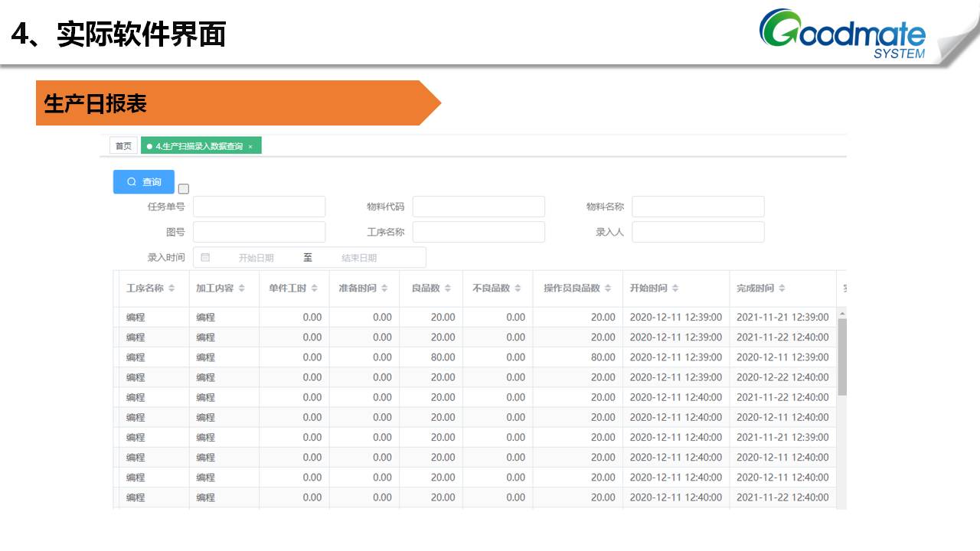Focus the 工序名称 filter input
This screenshot has width=980, height=551.
pyautogui.click(x=479, y=232)
